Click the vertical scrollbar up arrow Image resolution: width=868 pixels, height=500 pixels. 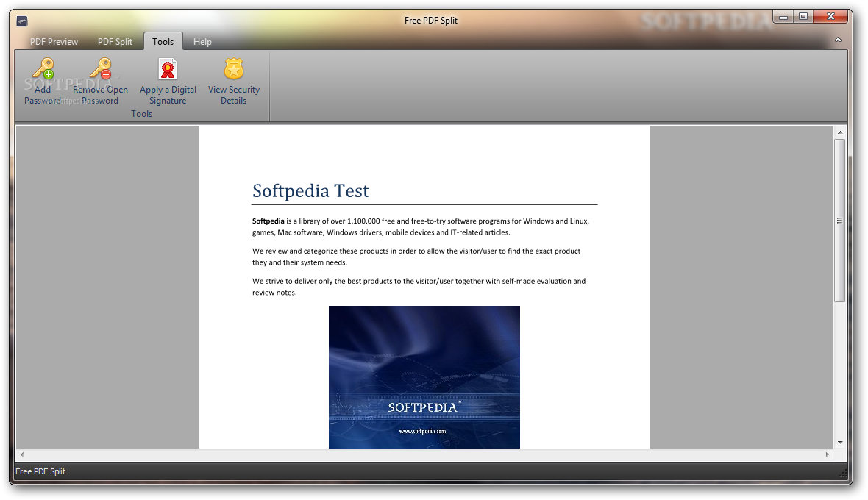pyautogui.click(x=840, y=132)
